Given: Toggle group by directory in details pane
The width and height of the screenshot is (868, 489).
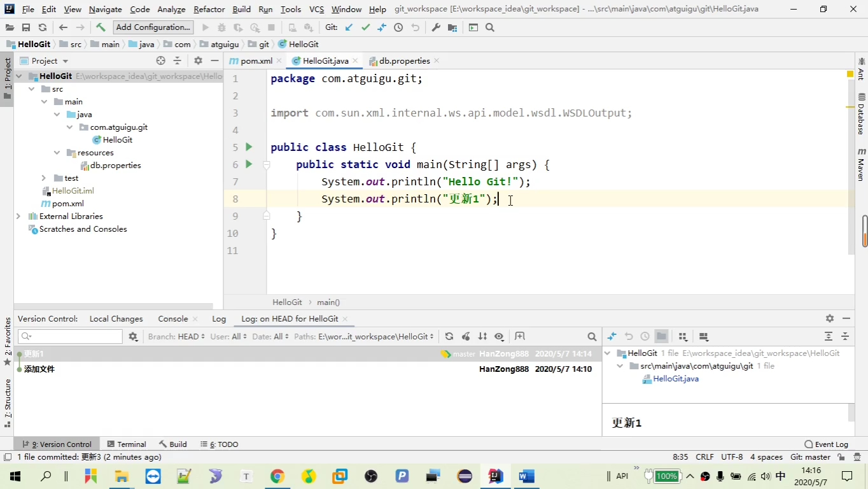Looking at the screenshot, I should (x=662, y=336).
